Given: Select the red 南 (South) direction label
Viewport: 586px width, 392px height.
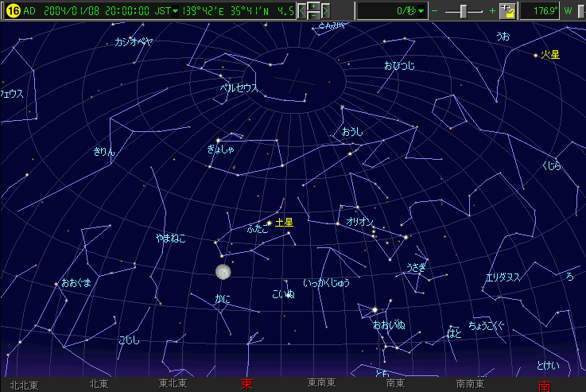Looking at the screenshot, I should 544,386.
